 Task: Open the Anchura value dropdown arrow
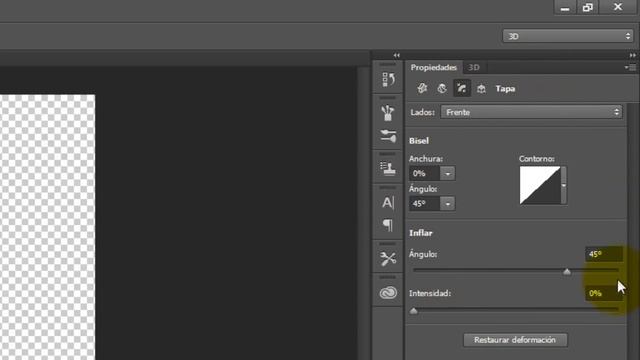448,173
